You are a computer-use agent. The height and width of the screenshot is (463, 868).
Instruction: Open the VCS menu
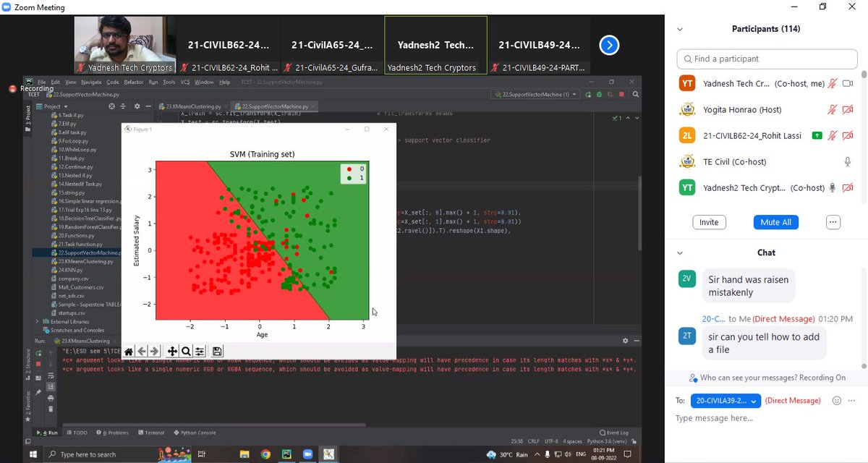[x=184, y=82]
